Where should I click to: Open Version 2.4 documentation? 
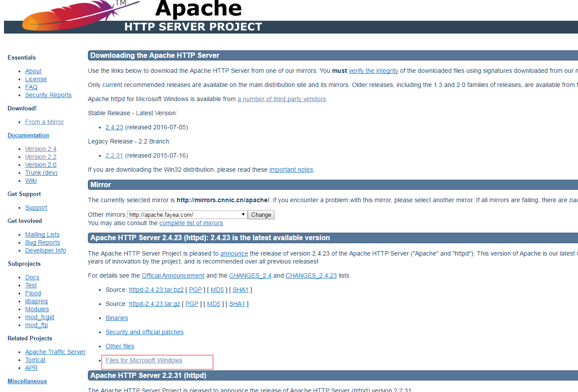(x=41, y=149)
